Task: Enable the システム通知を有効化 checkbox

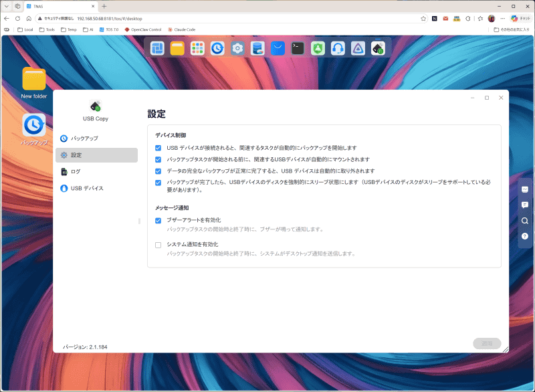Action: pos(158,245)
